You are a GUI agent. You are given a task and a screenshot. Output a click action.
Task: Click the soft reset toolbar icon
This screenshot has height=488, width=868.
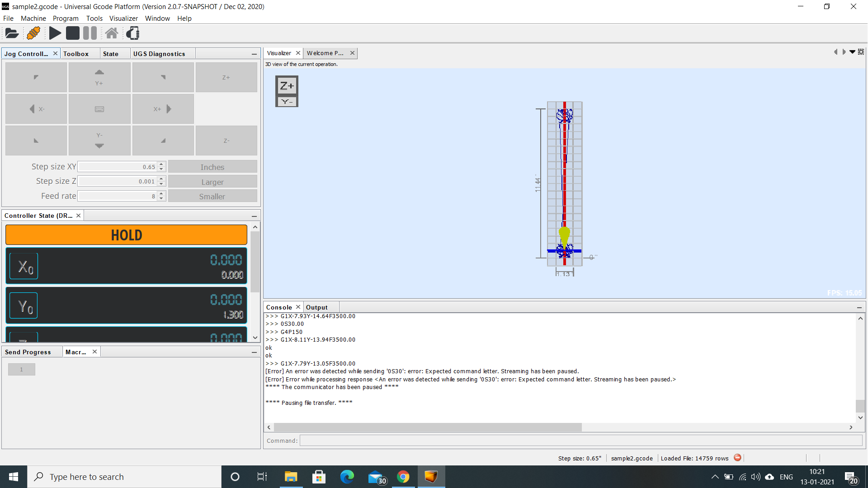click(x=133, y=33)
